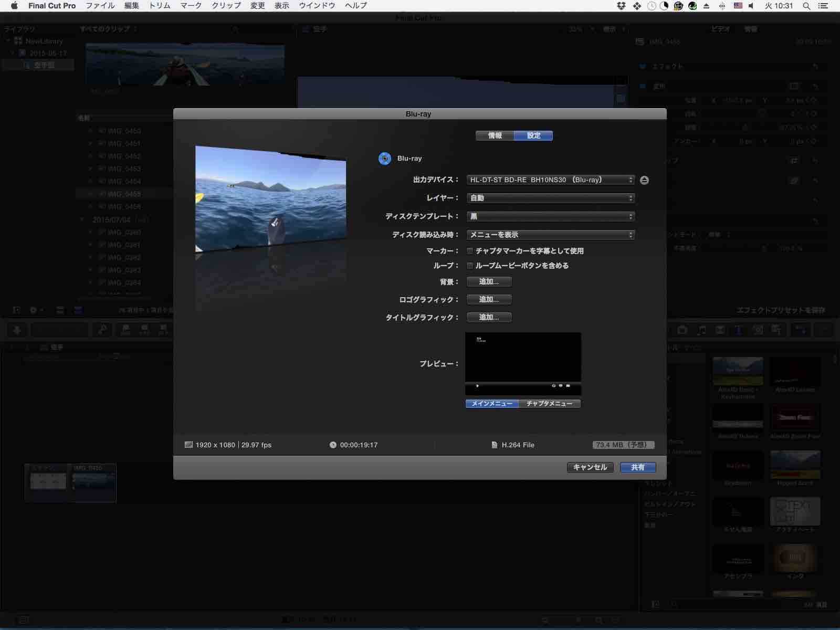Open the ディスク読み込み時 dropdown
This screenshot has height=630, width=840.
(x=550, y=235)
